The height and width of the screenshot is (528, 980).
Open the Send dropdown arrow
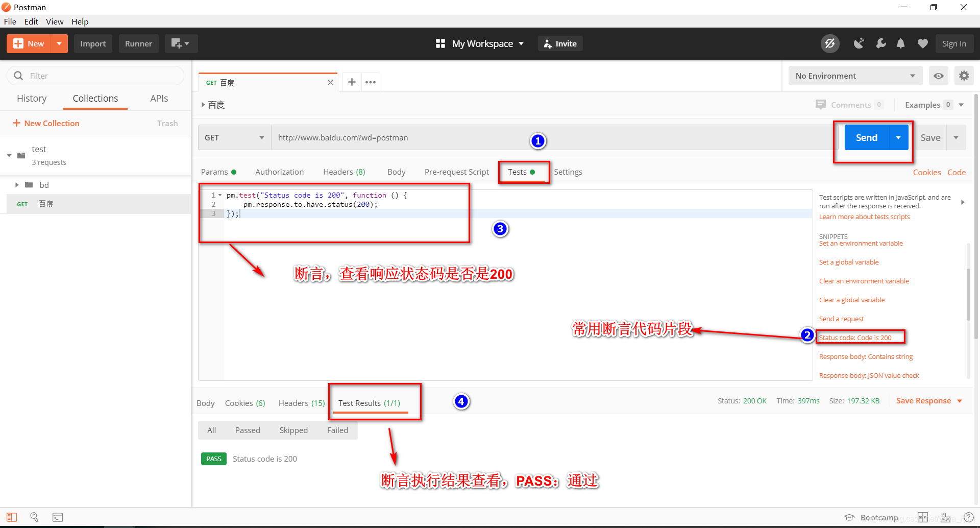tap(898, 137)
